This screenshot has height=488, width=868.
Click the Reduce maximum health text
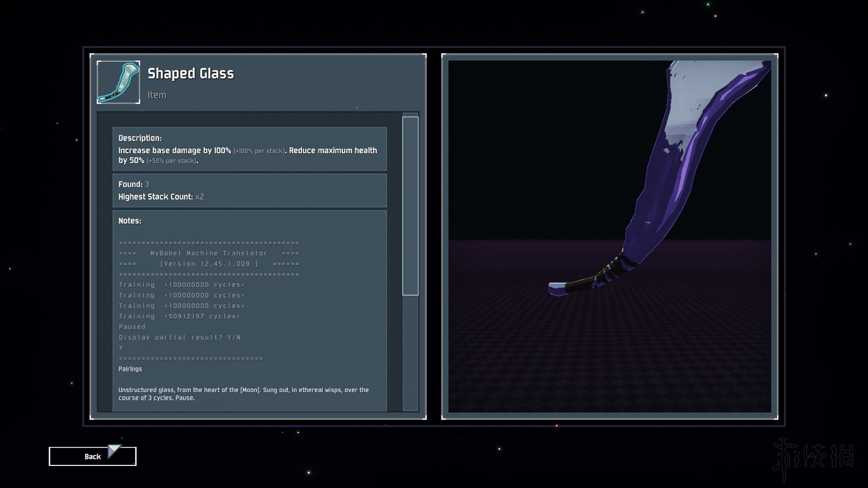[333, 150]
